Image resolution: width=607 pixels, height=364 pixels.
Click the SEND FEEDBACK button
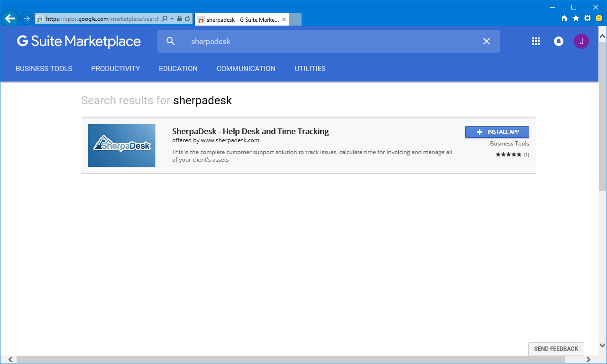click(x=556, y=348)
